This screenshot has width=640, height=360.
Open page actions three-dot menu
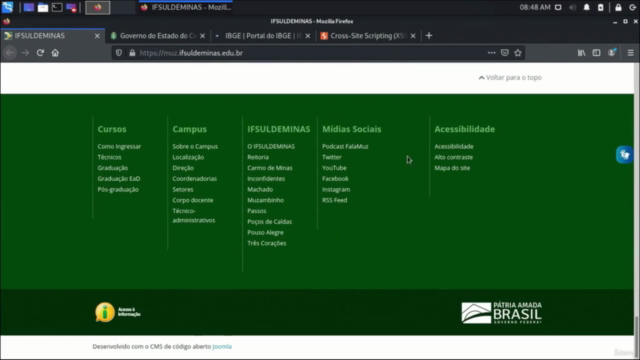click(491, 53)
